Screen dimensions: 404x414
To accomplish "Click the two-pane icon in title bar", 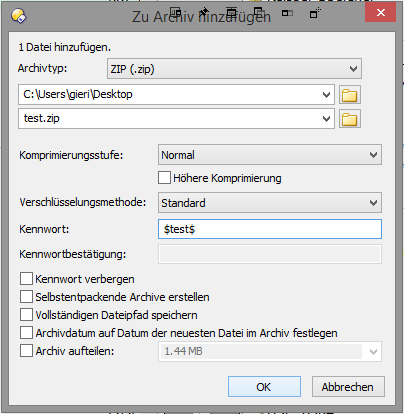I will 287,13.
